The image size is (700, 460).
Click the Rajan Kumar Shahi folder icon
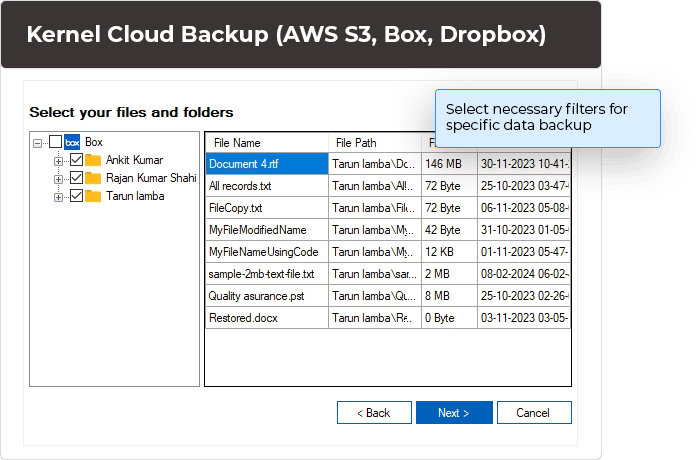(93, 178)
